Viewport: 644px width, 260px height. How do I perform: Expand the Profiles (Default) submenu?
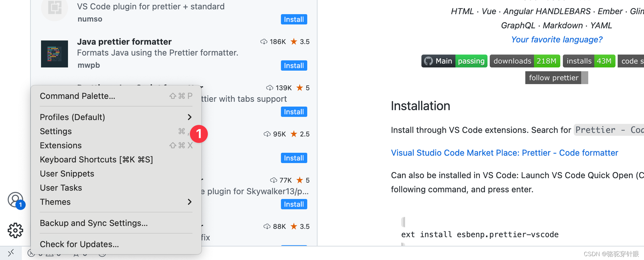[116, 117]
